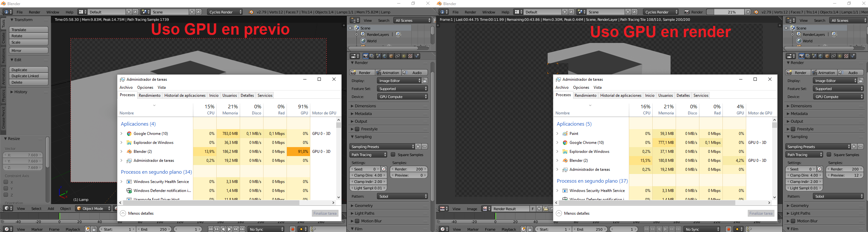
Task: Click Texture properties checker icon in right window
Action: (x=846, y=56)
